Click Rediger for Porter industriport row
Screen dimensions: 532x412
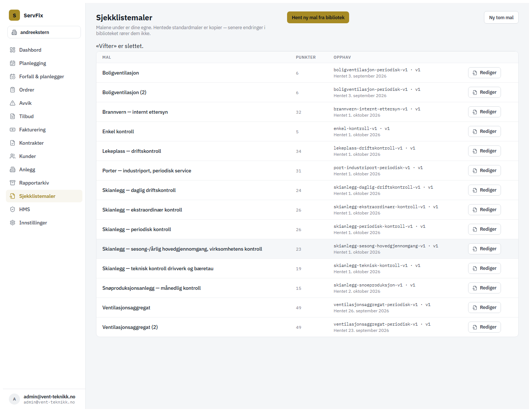[x=484, y=171]
